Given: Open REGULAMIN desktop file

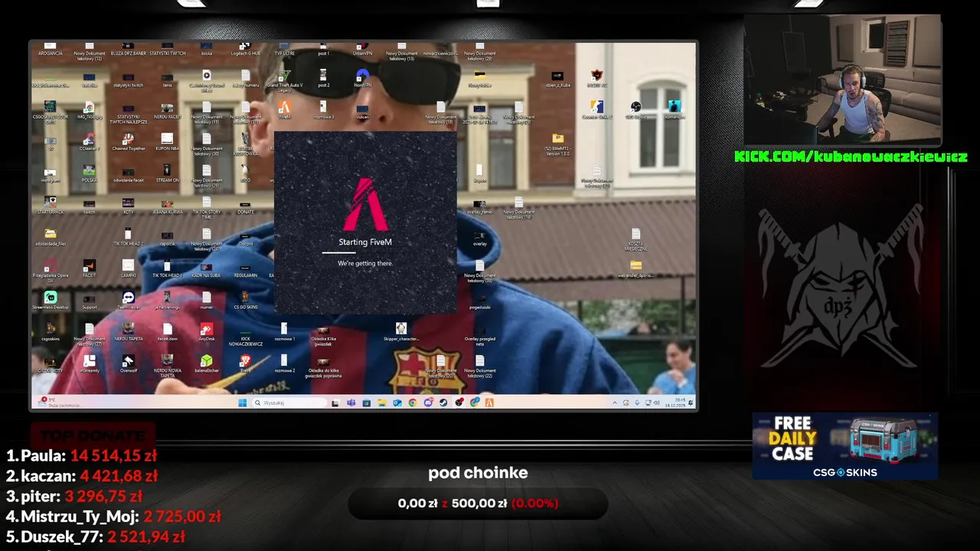Looking at the screenshot, I should pos(245,270).
